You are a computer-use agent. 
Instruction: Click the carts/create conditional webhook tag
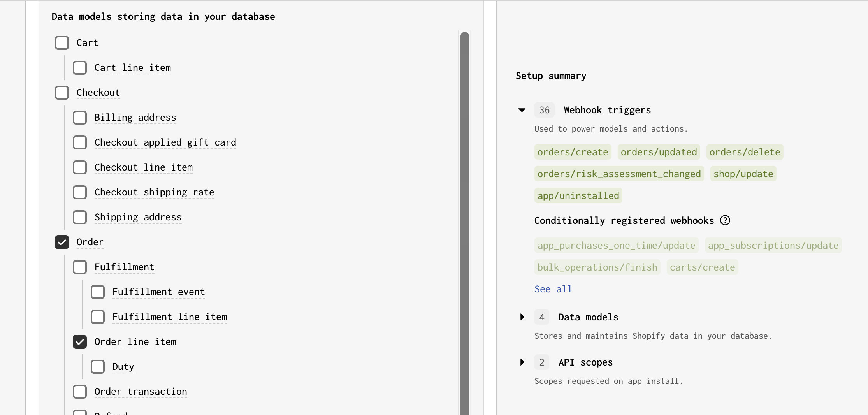702,267
